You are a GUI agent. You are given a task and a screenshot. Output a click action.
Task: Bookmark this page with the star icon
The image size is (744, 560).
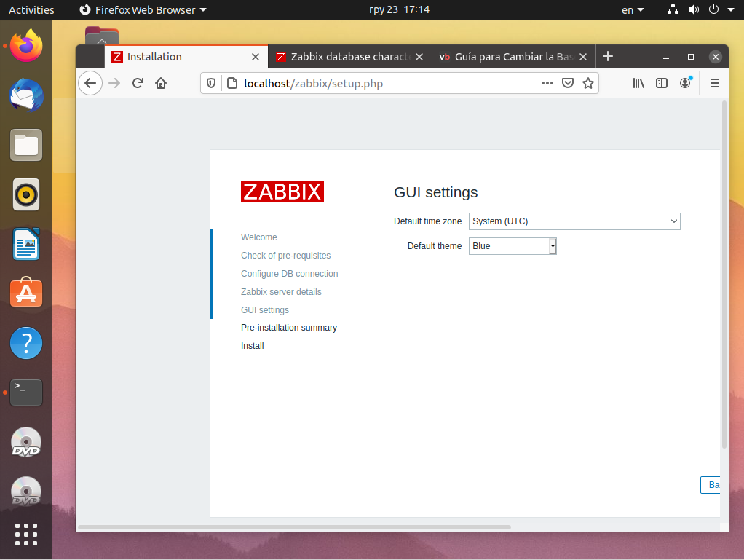point(588,84)
